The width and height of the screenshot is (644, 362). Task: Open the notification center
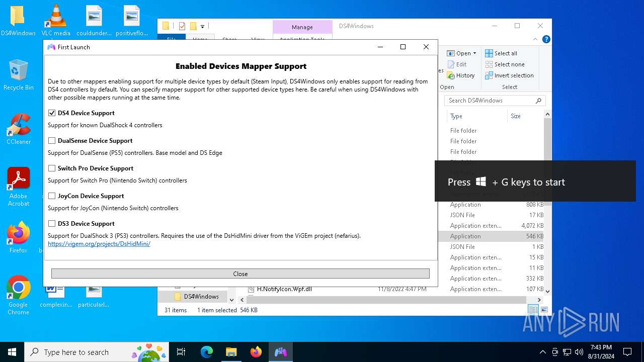coord(627,352)
